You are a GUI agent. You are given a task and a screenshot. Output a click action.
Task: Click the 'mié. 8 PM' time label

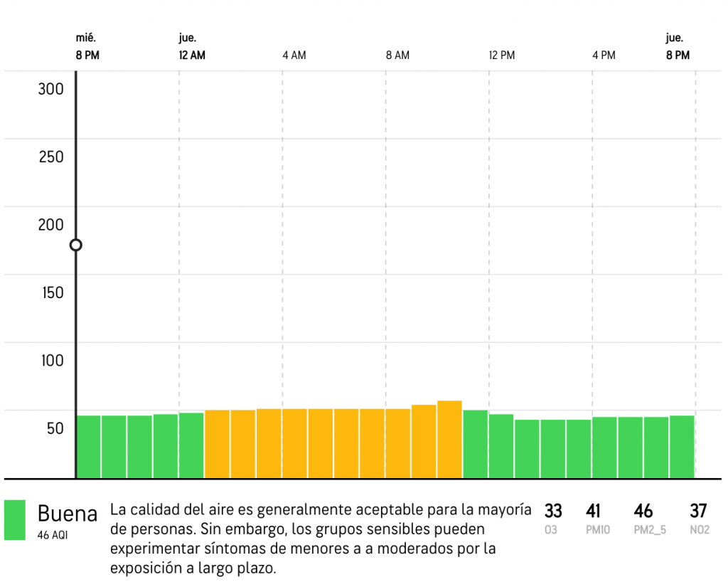(87, 47)
